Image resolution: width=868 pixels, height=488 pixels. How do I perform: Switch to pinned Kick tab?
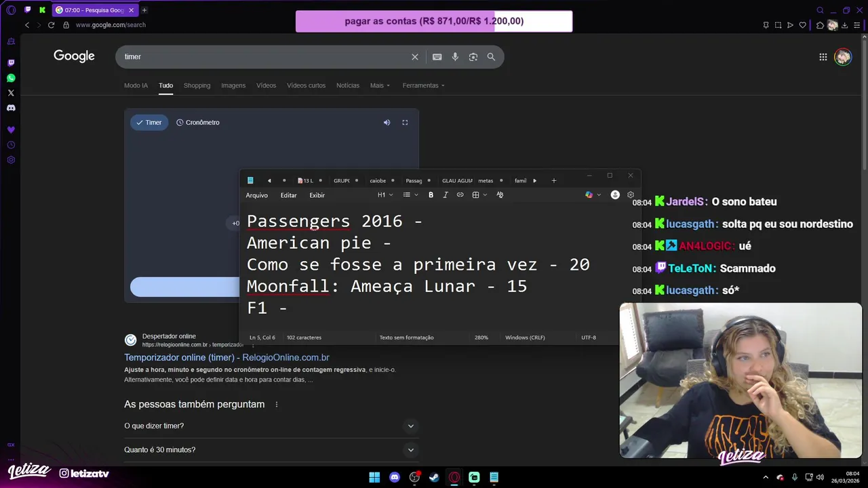coord(43,10)
